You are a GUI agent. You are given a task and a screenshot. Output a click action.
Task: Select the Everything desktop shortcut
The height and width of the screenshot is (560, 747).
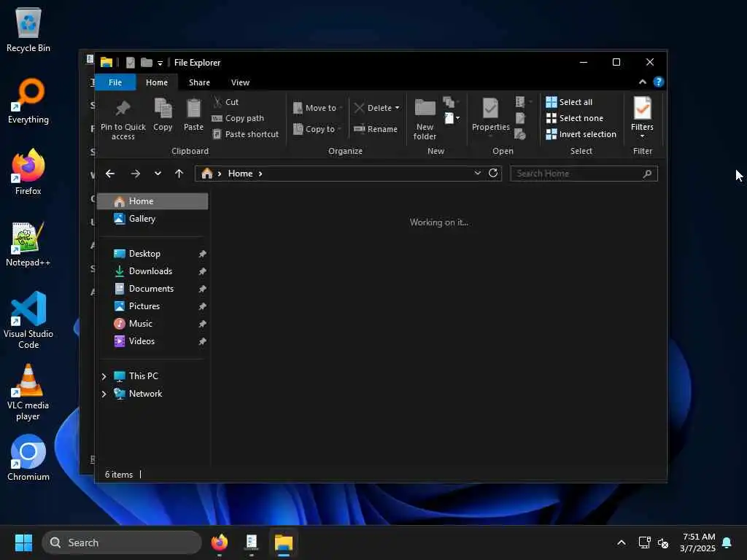tap(28, 101)
